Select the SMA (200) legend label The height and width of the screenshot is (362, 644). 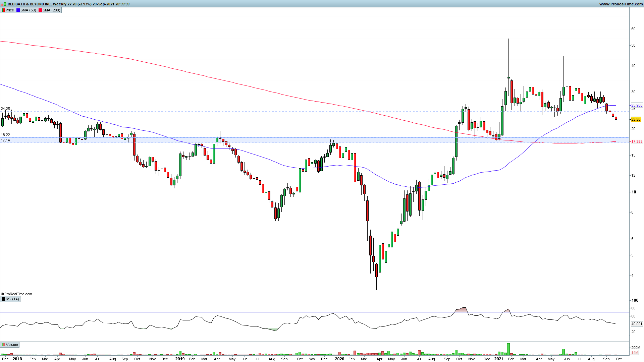click(51, 10)
